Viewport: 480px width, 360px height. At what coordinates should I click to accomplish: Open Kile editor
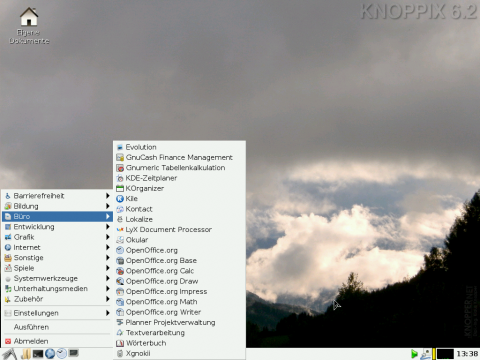[x=179, y=199]
